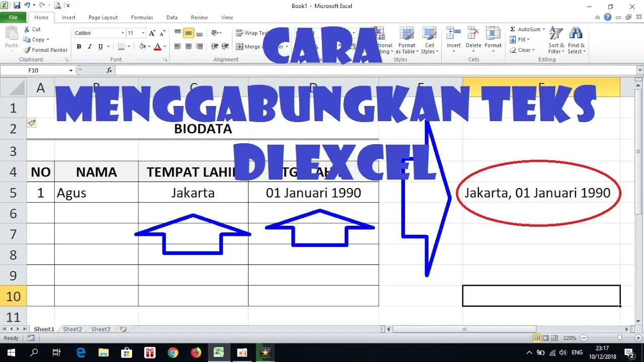Toggle Middle Align button
The width and height of the screenshot is (644, 362).
pos(188,33)
